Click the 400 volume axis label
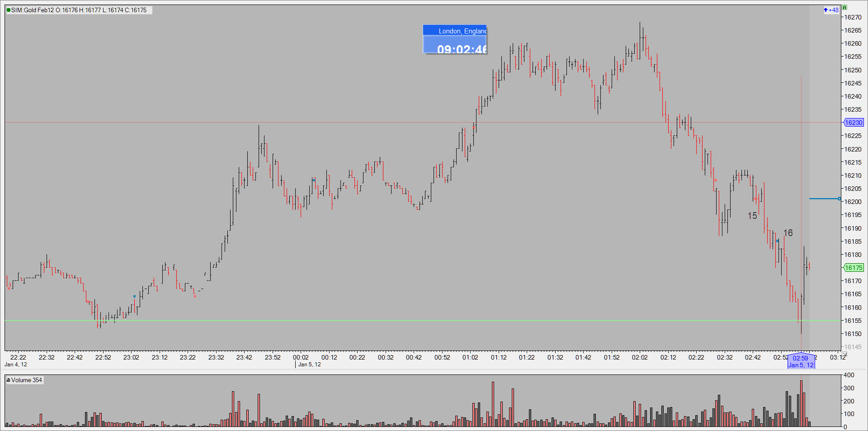 (x=849, y=375)
